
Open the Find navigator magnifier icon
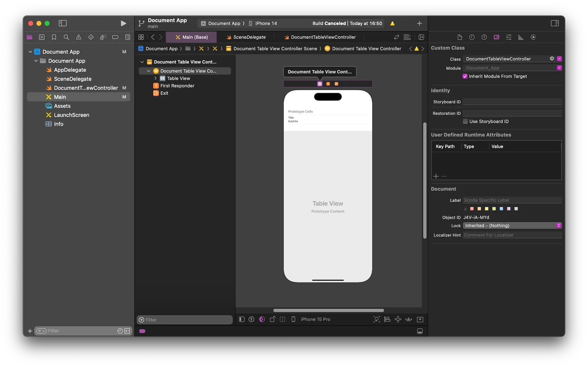66,37
